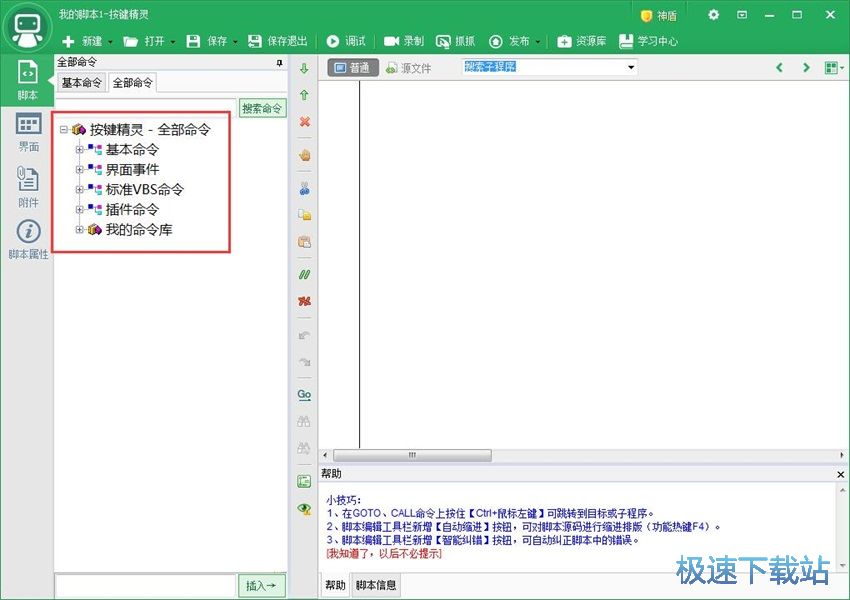
Task: Start debugging with 调试 button
Action: click(x=346, y=41)
